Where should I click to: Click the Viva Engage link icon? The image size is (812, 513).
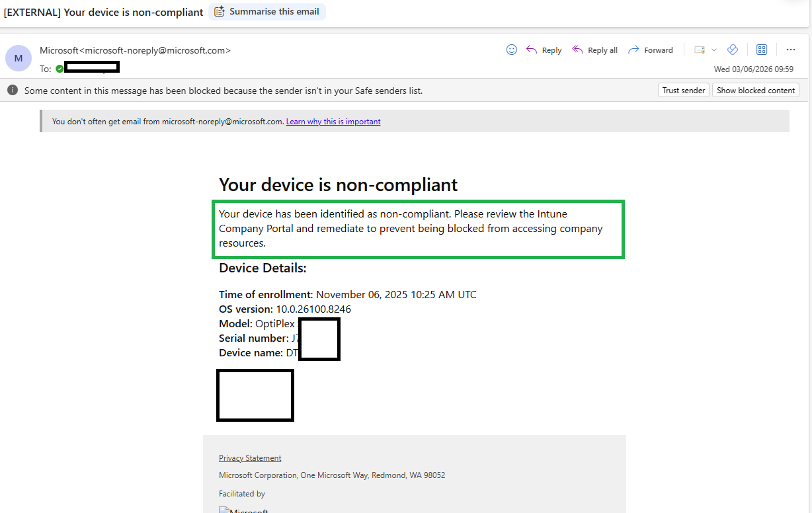click(732, 50)
